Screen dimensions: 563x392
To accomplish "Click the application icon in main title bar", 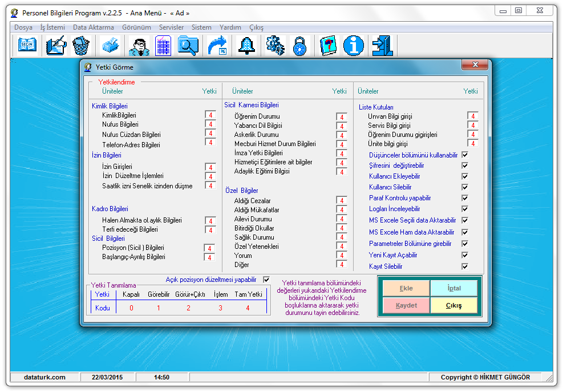I will coord(14,13).
